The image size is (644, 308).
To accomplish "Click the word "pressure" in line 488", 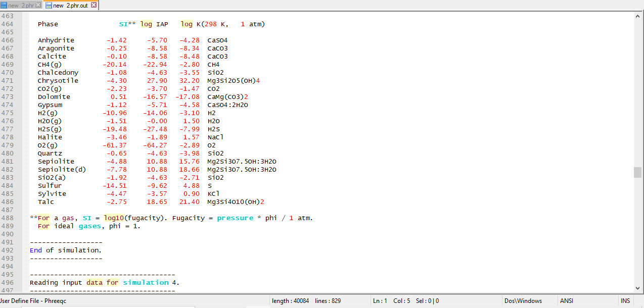I will pyautogui.click(x=235, y=218).
